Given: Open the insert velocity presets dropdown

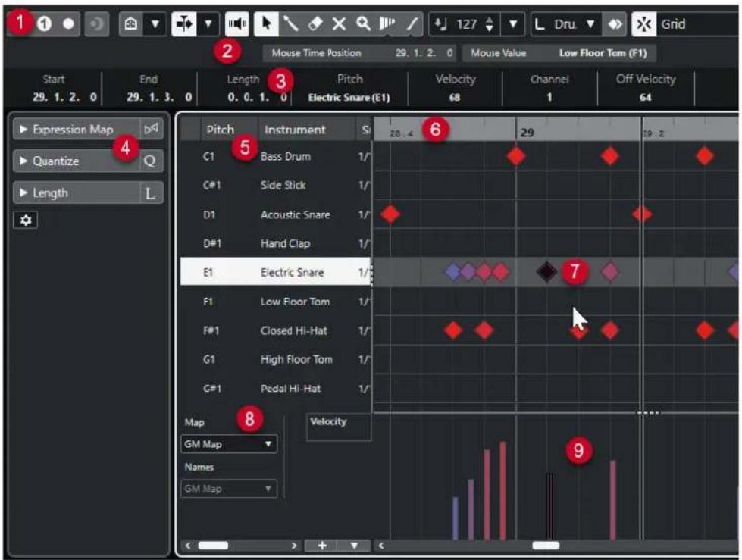Looking at the screenshot, I should coord(513,23).
